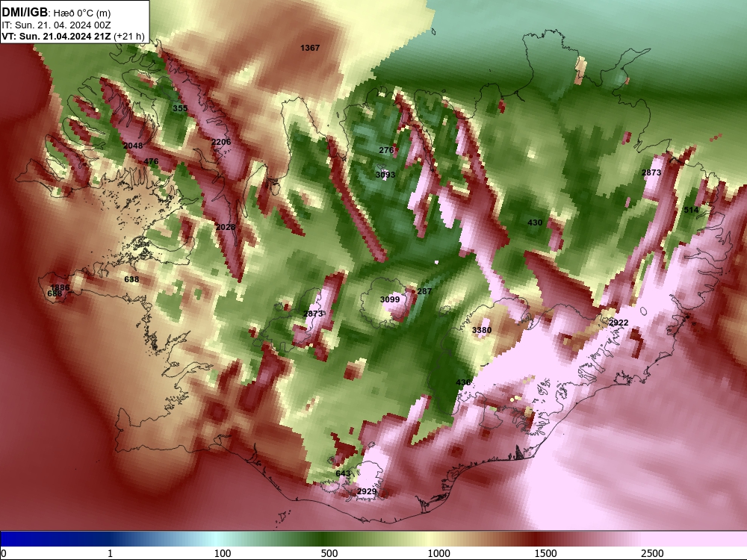747x560 pixels.
Task: Click the 287 height value on map
Action: pos(424,291)
